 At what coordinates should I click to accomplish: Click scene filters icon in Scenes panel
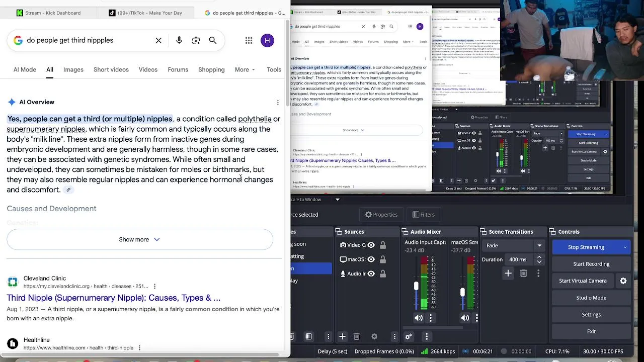[x=308, y=336]
